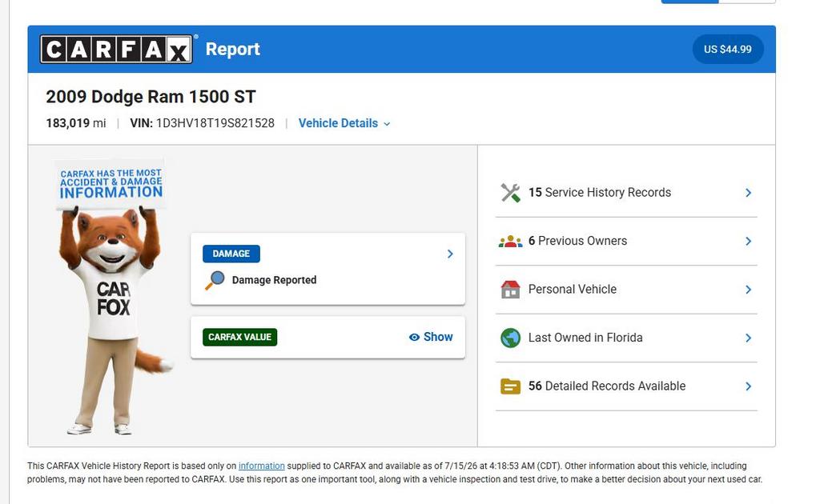Click the VIN number 1D3HV18T19S821528
Viewport: 820px width, 504px height.
point(215,123)
